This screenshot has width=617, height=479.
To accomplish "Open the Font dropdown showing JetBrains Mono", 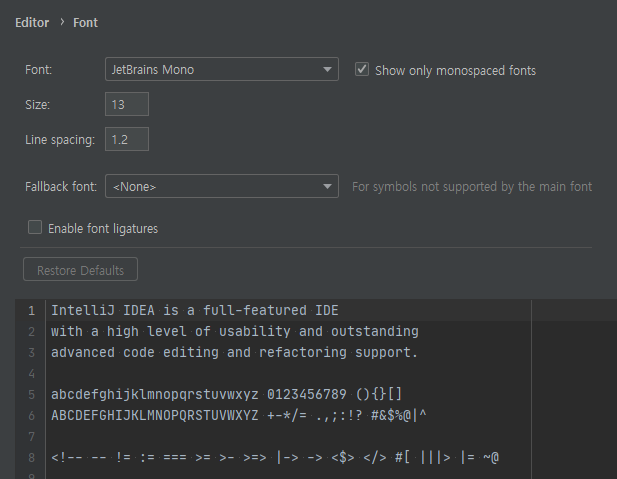I will (222, 69).
